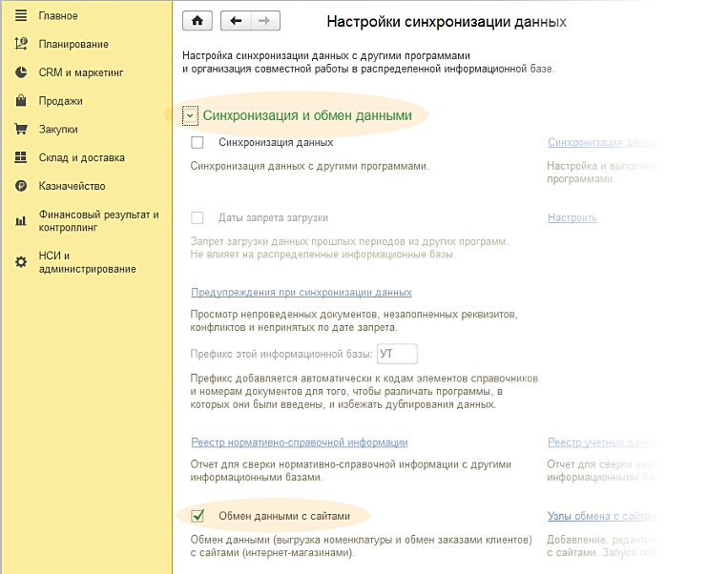Go to the home page with the house button
This screenshot has height=574, width=728.
198,21
